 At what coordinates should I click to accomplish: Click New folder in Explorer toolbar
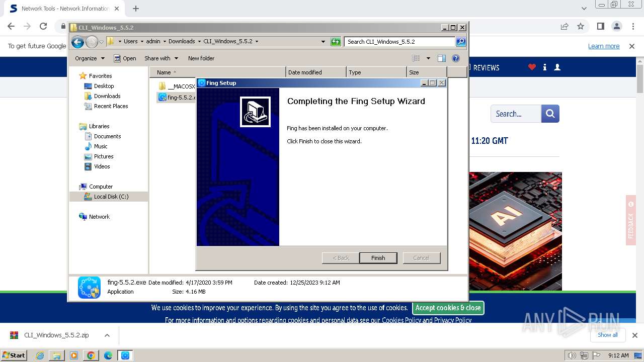coord(201,58)
